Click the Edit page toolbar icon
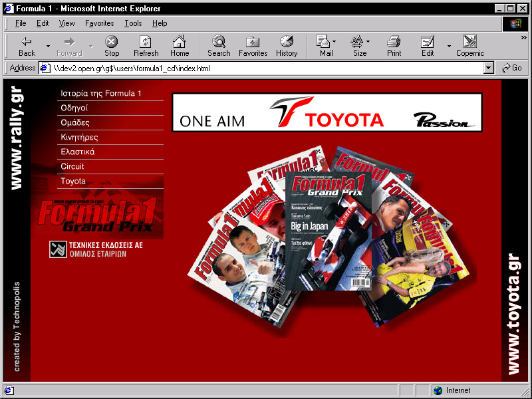This screenshot has height=399, width=532. coord(428,46)
